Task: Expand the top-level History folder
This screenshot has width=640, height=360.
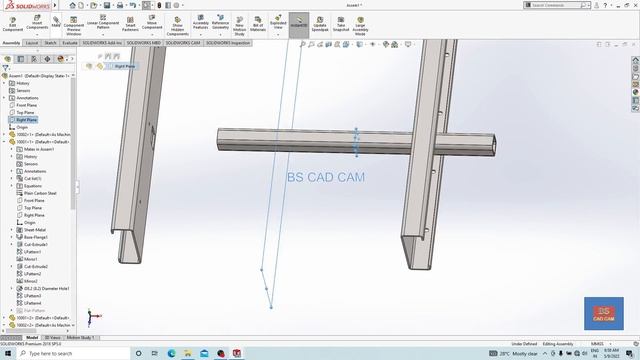Action: click(4, 83)
